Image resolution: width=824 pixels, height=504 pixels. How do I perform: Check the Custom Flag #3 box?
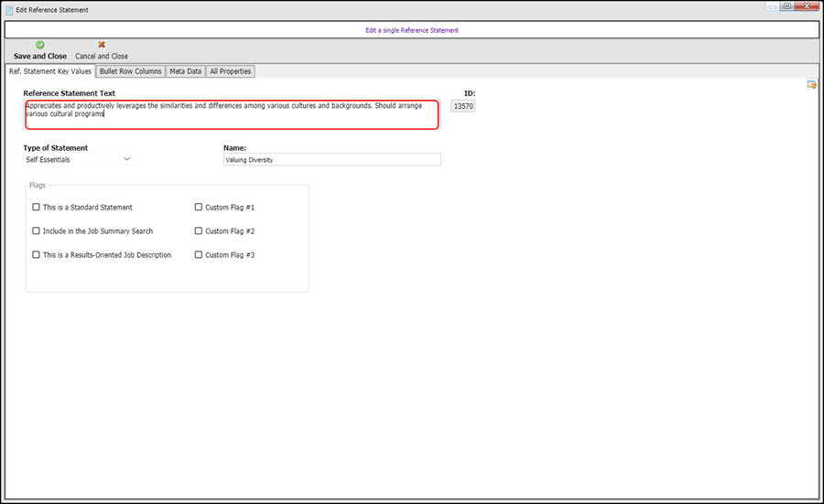tap(199, 255)
